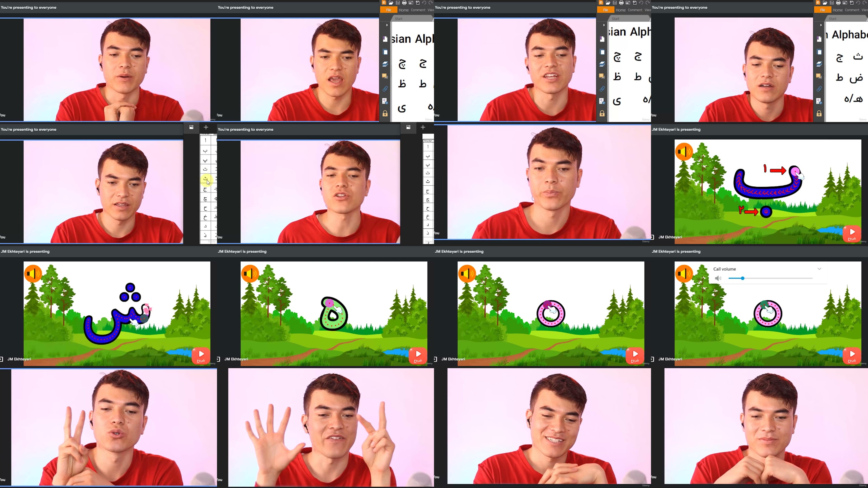The width and height of the screenshot is (868, 488).
Task: Open Security lock icon beside 'Alphabe' document
Action: pyautogui.click(x=819, y=114)
